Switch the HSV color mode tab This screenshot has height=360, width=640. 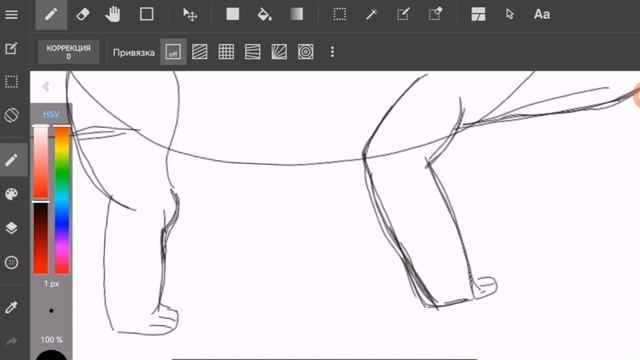(51, 114)
